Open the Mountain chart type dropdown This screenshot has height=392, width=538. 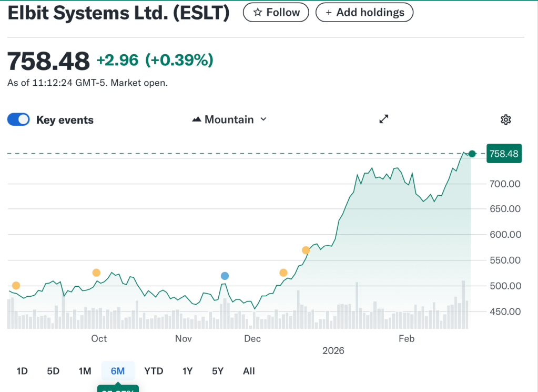coord(229,119)
